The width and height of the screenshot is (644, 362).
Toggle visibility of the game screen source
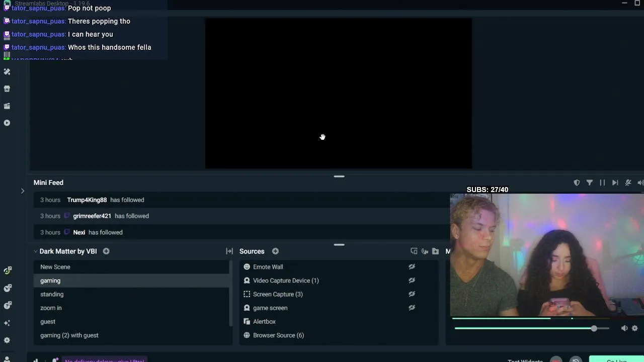coord(412,308)
